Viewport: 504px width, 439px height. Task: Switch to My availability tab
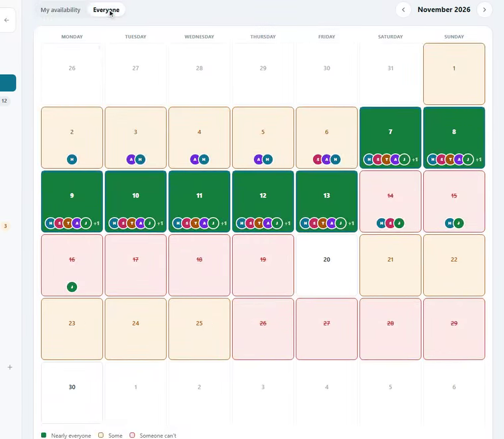[x=60, y=10]
